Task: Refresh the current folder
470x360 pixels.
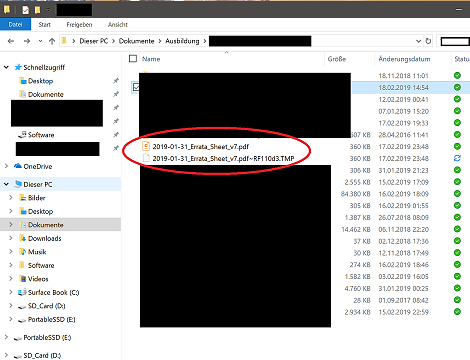Action: [428, 41]
